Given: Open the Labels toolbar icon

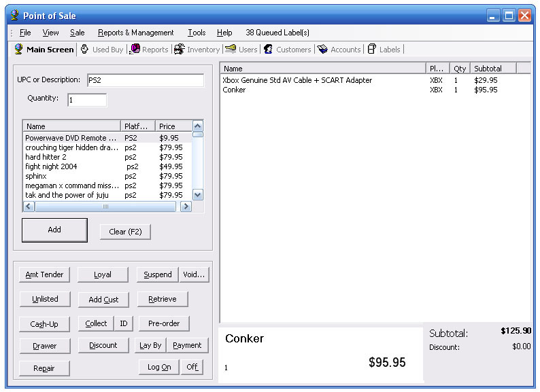Looking at the screenshot, I should (372, 50).
